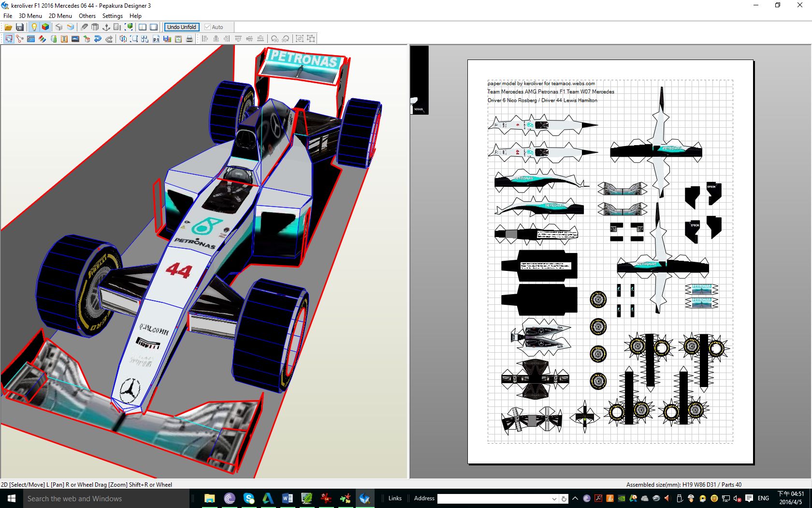Select the anchor icon in 3D toolbar
This screenshot has height=508, width=812.
pos(106,27)
